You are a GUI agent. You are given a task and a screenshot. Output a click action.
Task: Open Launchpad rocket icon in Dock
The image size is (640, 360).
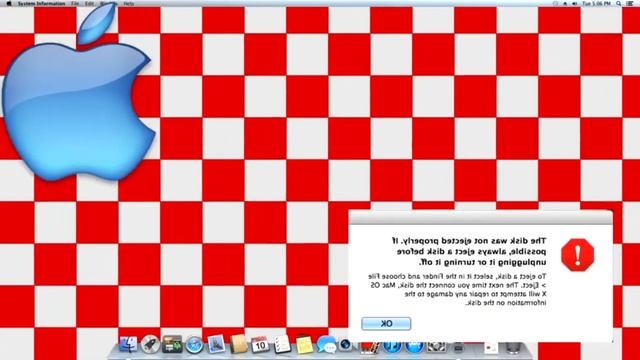[x=150, y=345]
